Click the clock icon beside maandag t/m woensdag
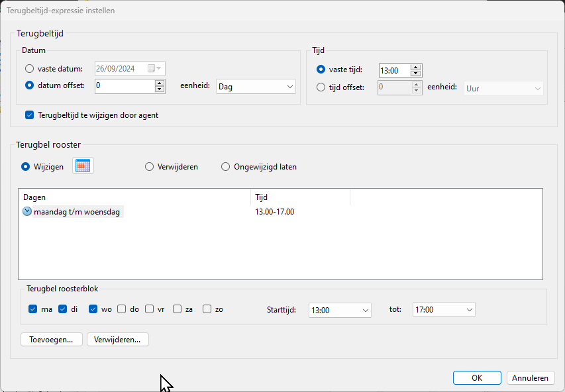 [27, 212]
